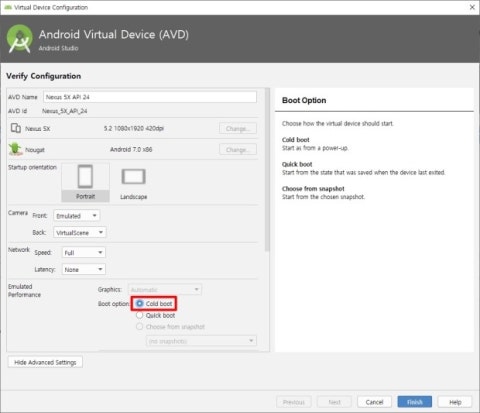Select the Cold boot radio option
Viewport: 480px width, 413px height.
point(140,303)
